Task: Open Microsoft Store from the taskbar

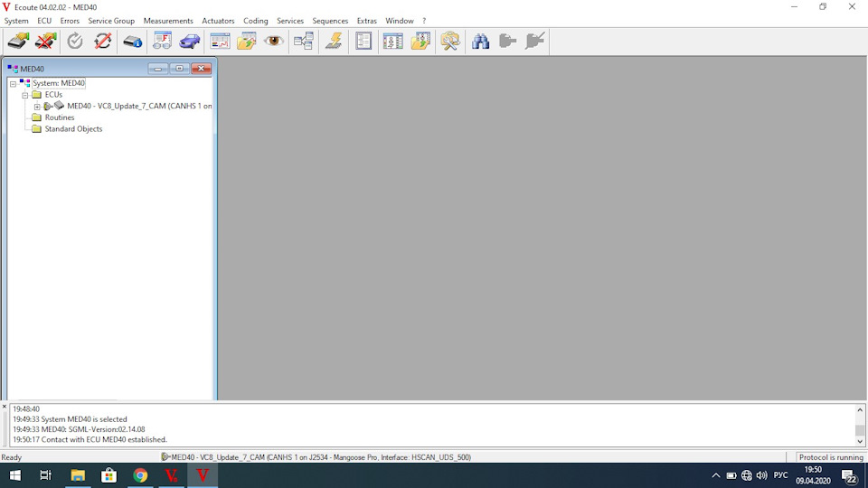Action: 109,475
